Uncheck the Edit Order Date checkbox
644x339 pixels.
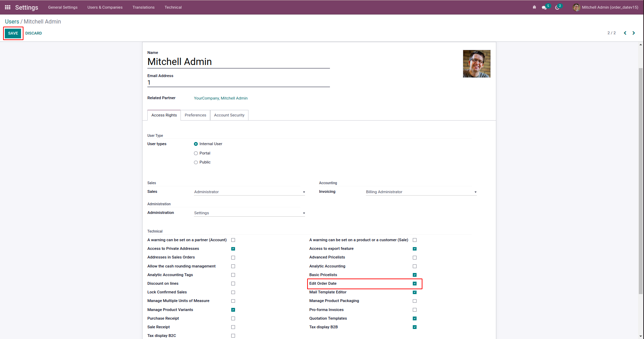point(414,284)
